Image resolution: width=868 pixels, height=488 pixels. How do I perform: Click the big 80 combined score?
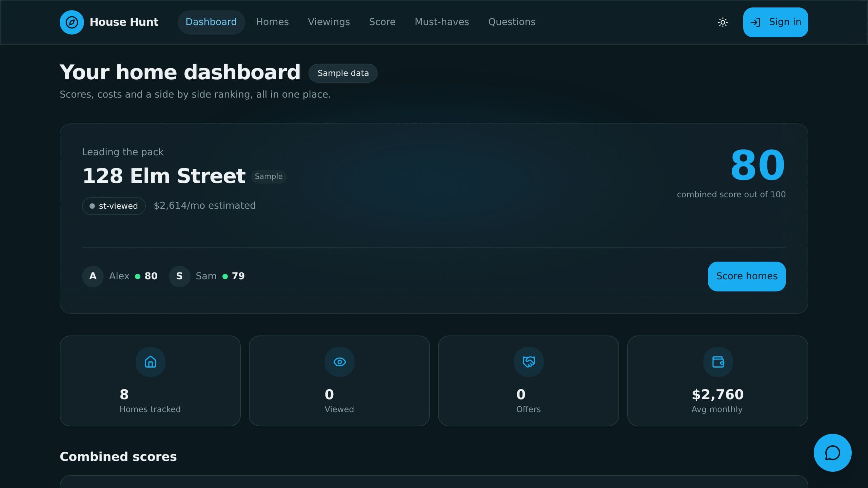pyautogui.click(x=757, y=165)
